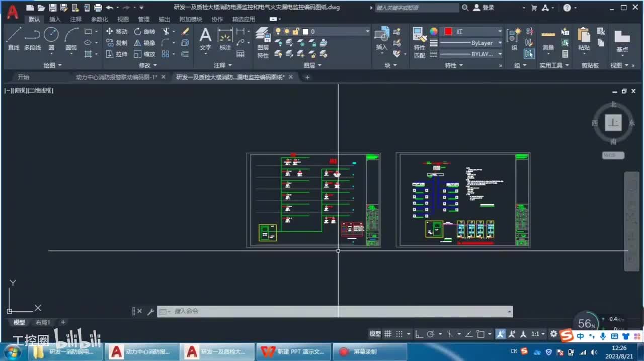Click the Erase tool icon
Screen dimensions: 644x361
(x=185, y=31)
